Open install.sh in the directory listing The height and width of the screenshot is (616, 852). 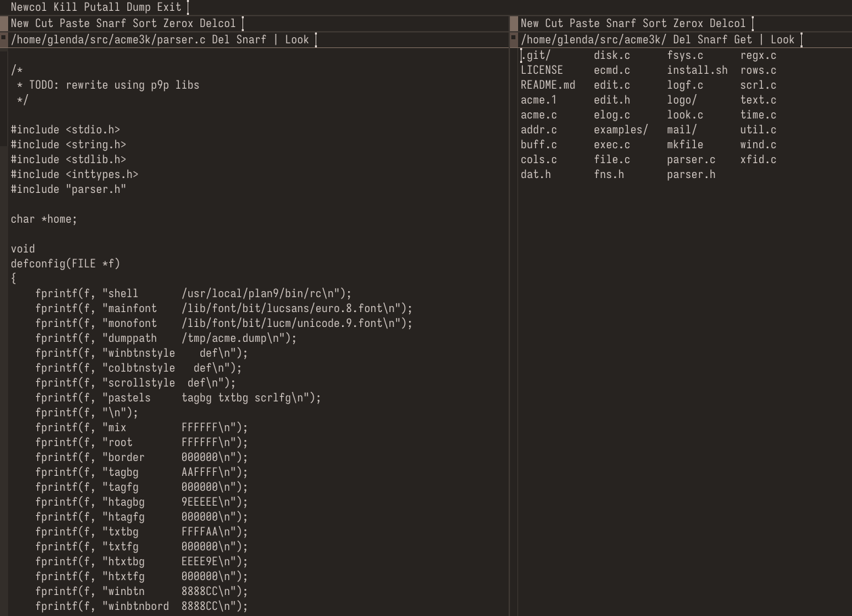point(698,70)
